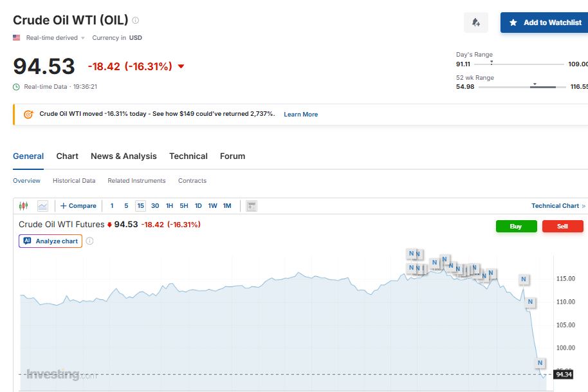588x392 pixels.
Task: Click the target icon in promo banner
Action: click(28, 114)
